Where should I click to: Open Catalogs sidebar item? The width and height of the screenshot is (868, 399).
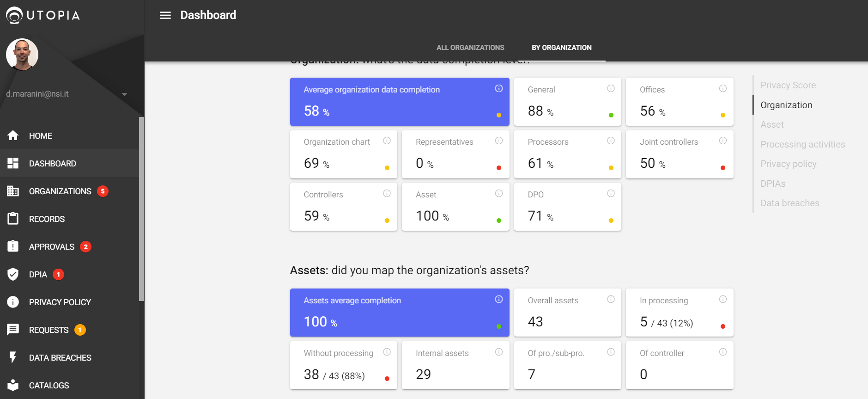point(69,385)
